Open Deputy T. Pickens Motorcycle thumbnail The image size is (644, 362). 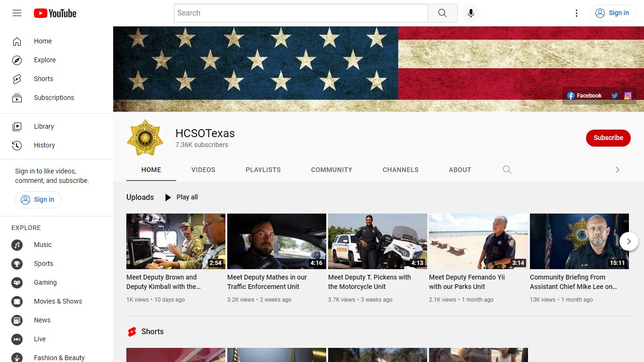coord(378,241)
